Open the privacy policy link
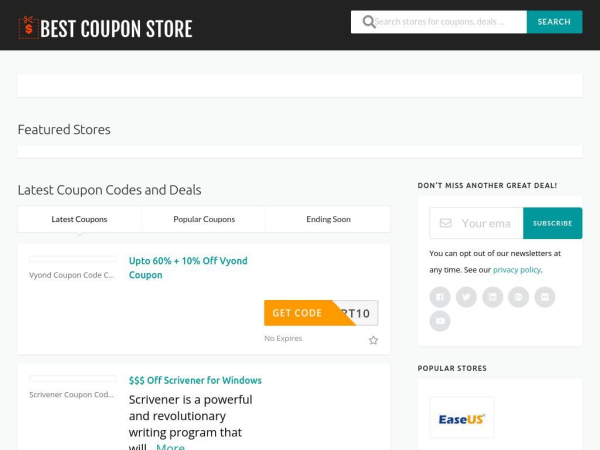Viewport: 600px width, 450px height. coord(517,270)
